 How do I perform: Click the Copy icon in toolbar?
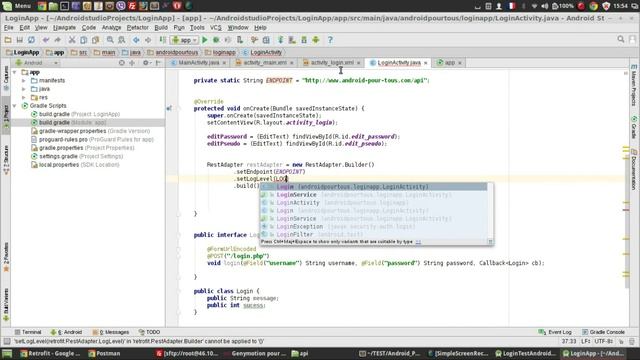click(x=84, y=40)
